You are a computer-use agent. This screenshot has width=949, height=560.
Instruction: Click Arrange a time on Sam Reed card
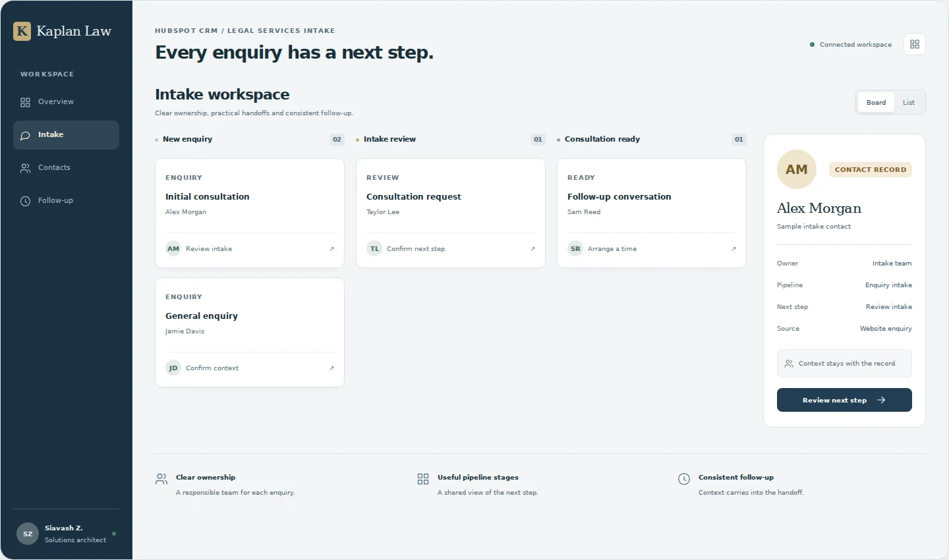click(x=612, y=249)
